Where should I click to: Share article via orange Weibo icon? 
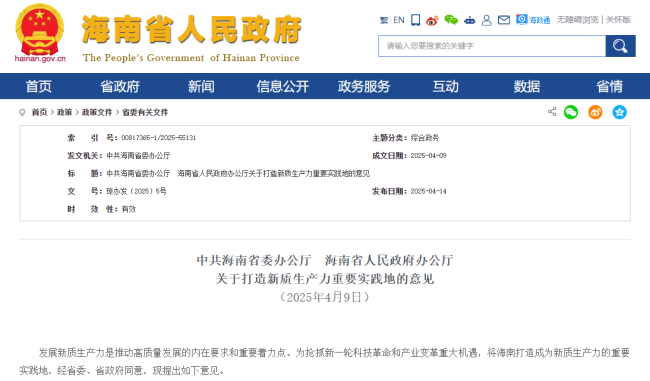click(x=595, y=112)
